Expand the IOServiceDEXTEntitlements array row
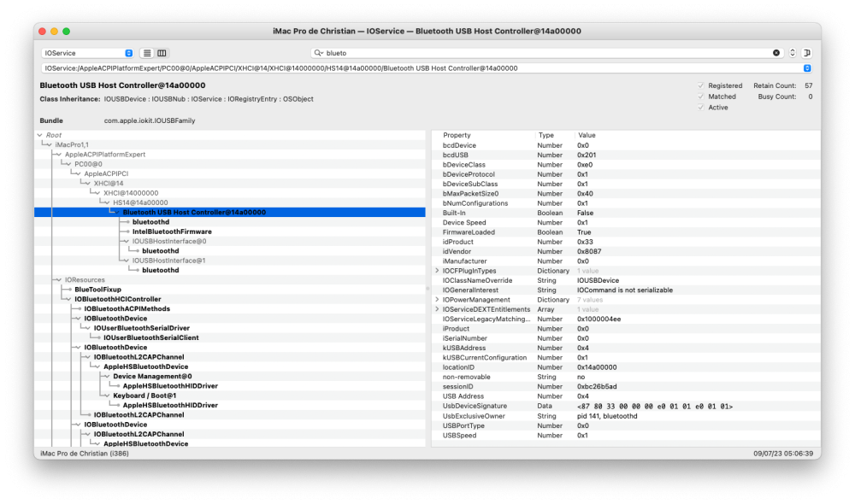855x504 pixels. point(437,309)
